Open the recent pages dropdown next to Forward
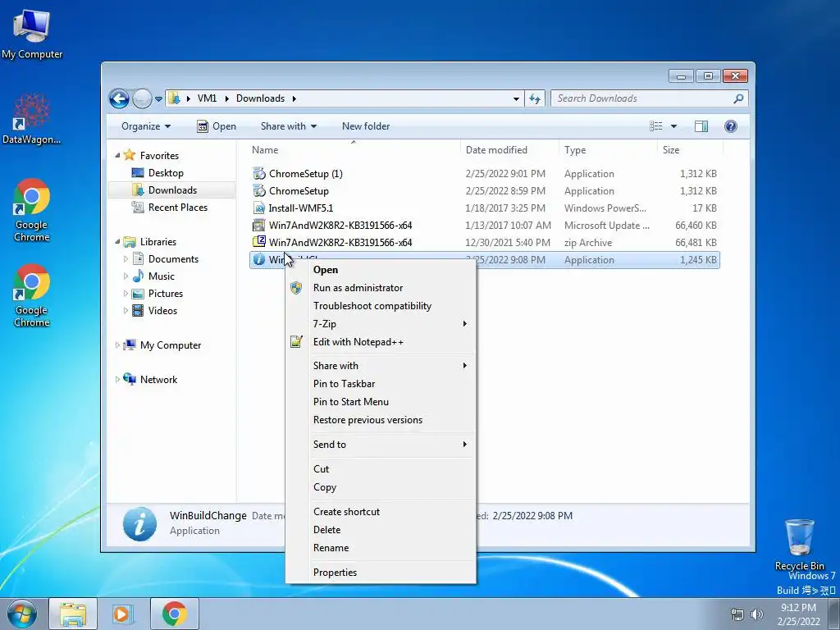 pos(158,99)
